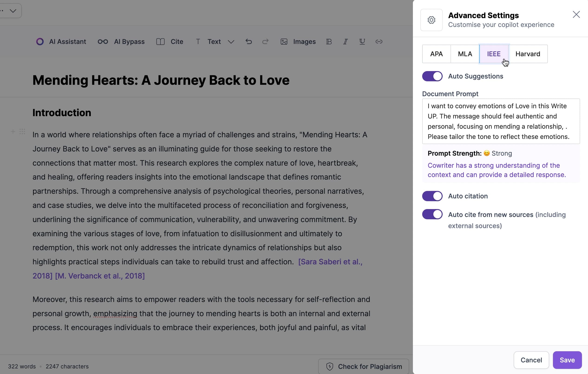Toggle Auto cite from new sources
Screen dimensions: 588x374
point(432,214)
